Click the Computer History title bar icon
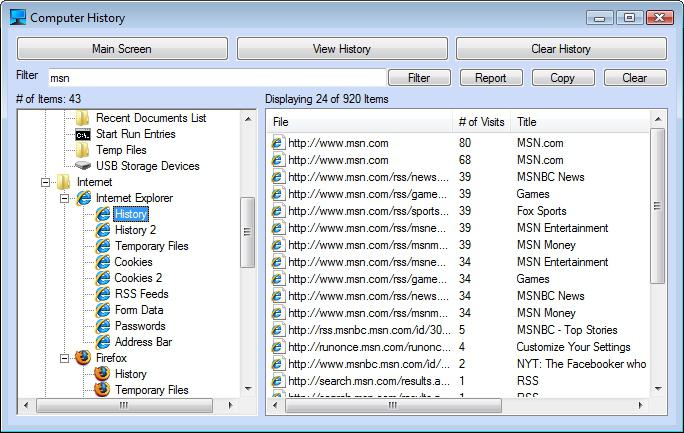 18,17
